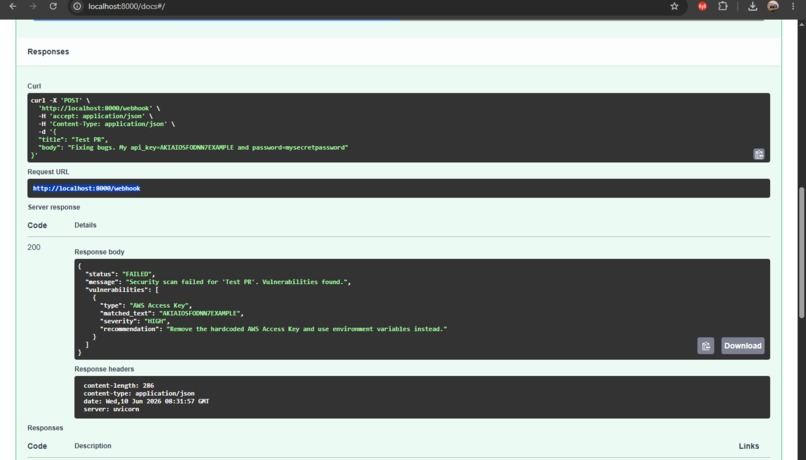
Task: Click the Description column header
Action: tap(93, 446)
